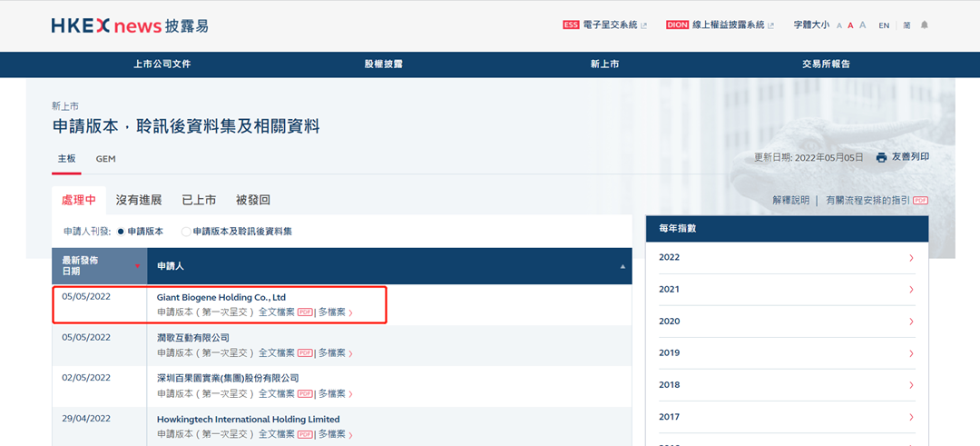Open 全文檔案 PDF for 深圳百果園實業

[285, 393]
